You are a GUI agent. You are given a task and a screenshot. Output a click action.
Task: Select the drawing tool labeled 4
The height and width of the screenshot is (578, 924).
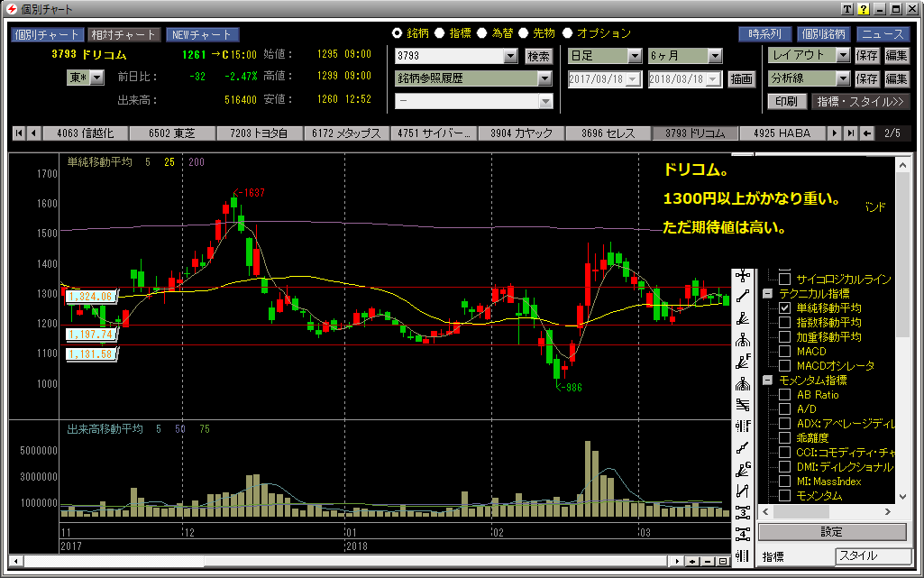(743, 534)
